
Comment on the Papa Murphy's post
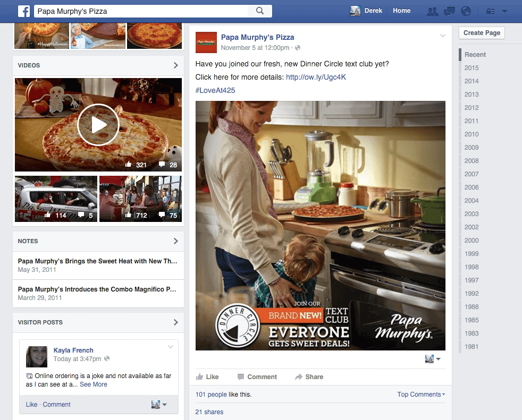257,377
